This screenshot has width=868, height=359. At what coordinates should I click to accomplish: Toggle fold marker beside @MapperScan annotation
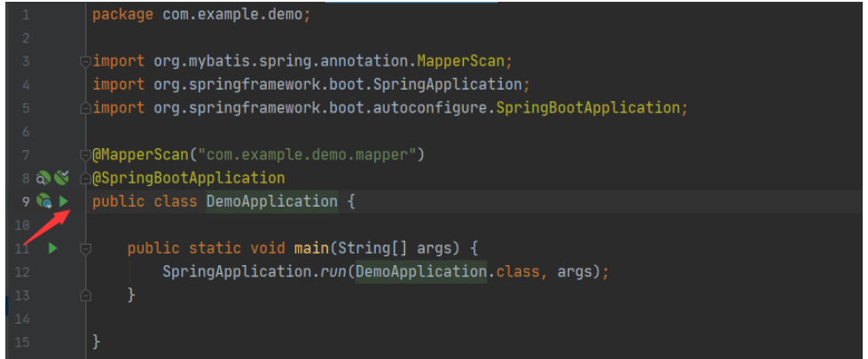tap(86, 155)
